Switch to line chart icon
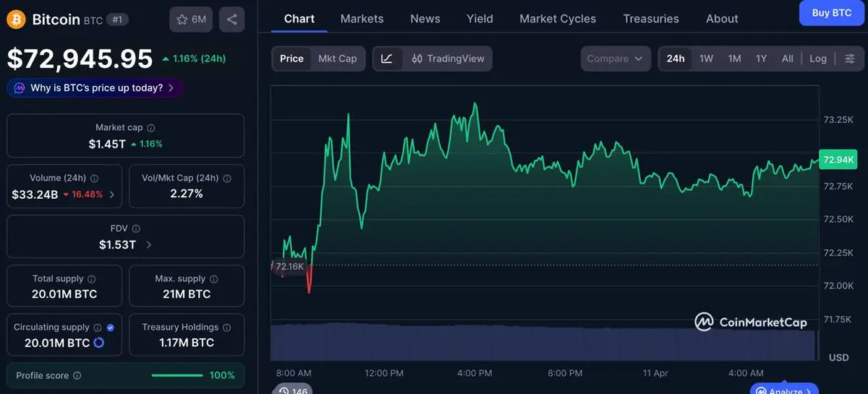Viewport: 868px width, 394px height. click(387, 59)
